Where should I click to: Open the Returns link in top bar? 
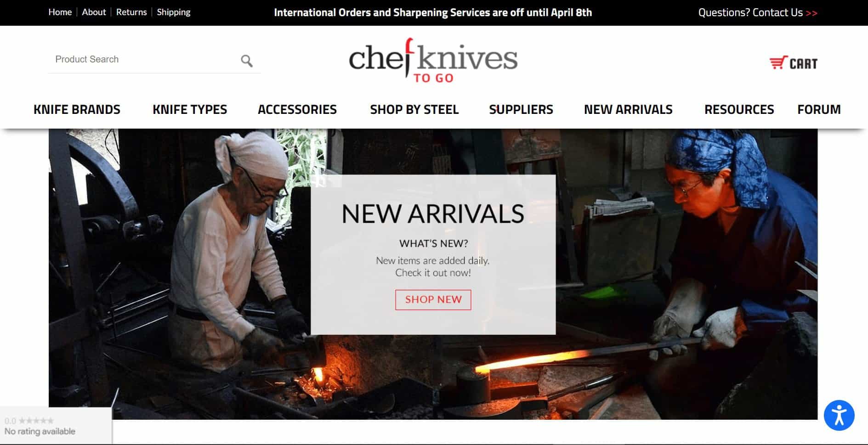point(131,12)
